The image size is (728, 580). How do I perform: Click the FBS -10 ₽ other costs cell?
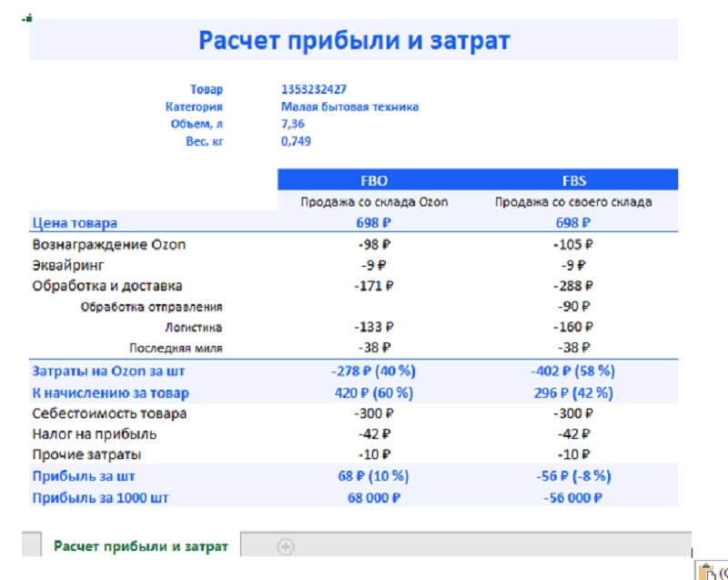[x=574, y=454]
